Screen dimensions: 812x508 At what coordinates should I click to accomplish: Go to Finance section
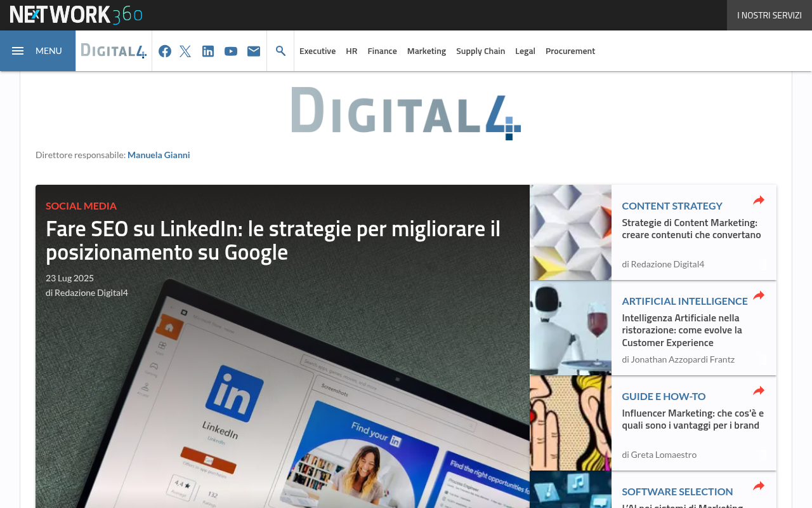tap(383, 51)
